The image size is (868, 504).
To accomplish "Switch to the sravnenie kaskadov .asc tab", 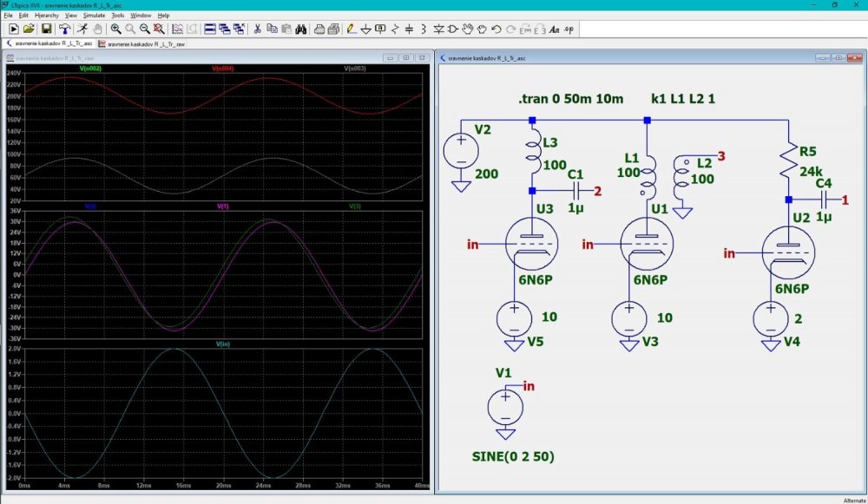I will [x=52, y=43].
